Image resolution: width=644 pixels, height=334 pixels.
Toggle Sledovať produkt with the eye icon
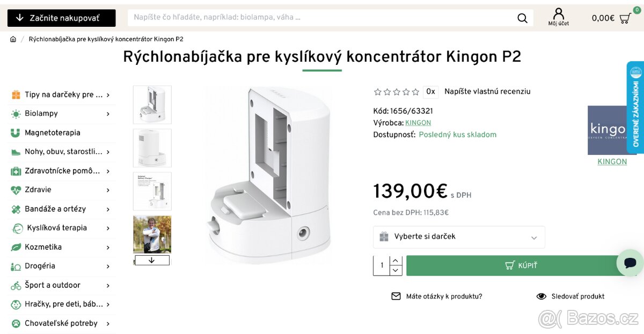pyautogui.click(x=540, y=295)
